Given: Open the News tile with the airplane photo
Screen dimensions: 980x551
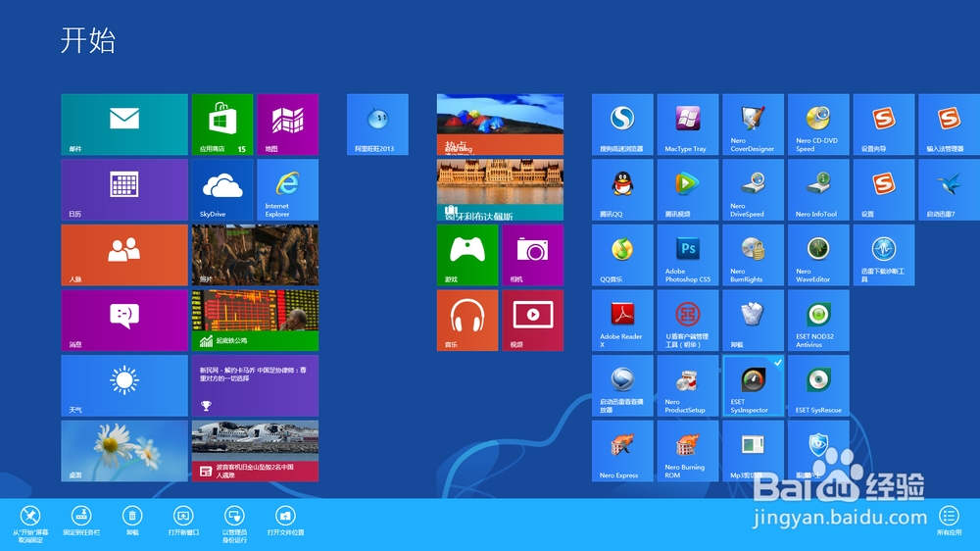Looking at the screenshot, I should click(255, 451).
